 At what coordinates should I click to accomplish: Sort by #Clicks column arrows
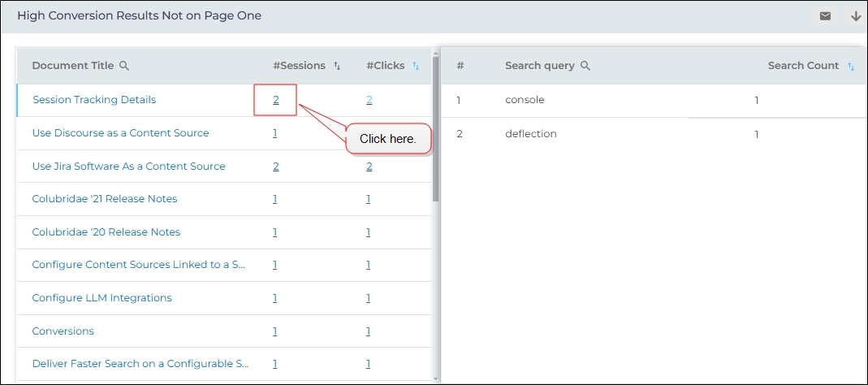[x=416, y=66]
